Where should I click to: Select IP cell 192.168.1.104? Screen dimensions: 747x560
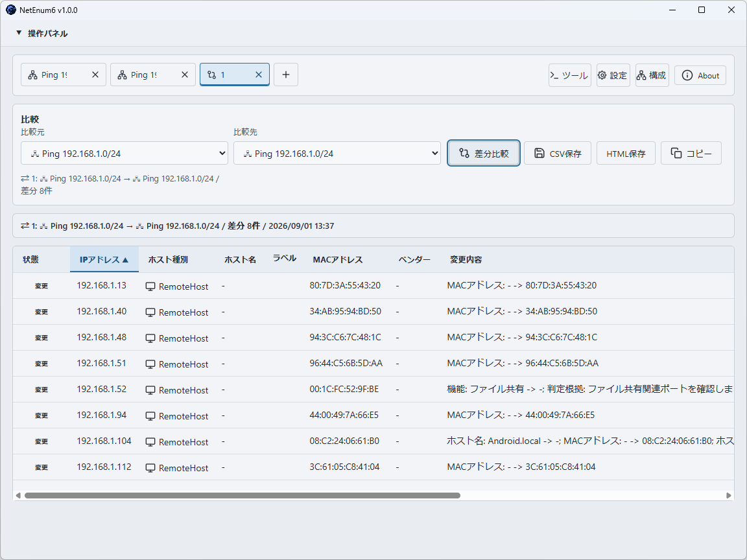(x=104, y=441)
